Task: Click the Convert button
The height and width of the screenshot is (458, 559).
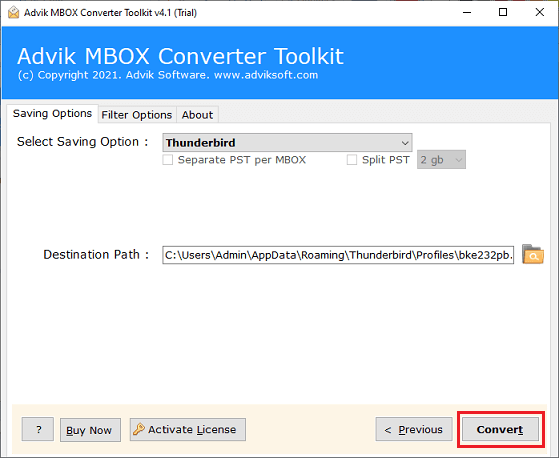Action: click(500, 429)
